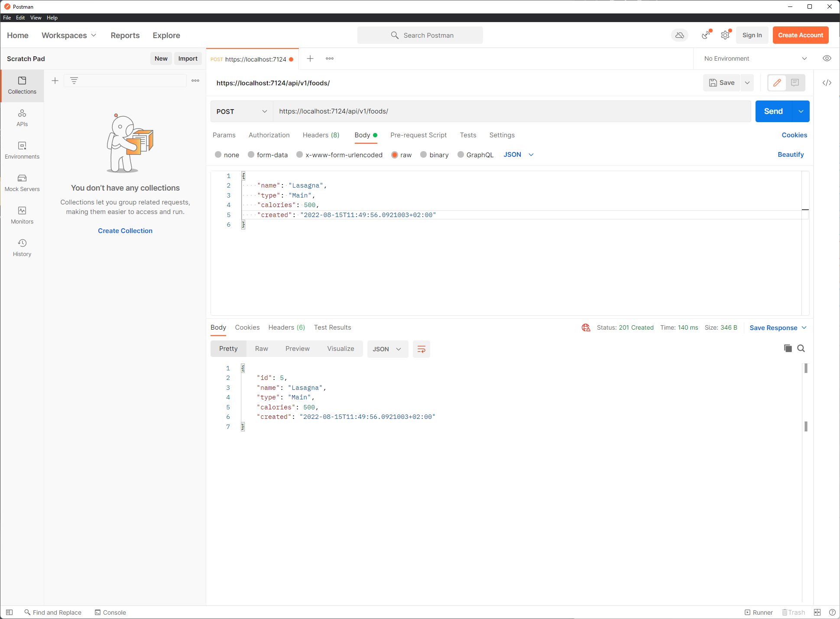This screenshot has height=619, width=840.
Task: Send the POST request
Action: pos(773,111)
